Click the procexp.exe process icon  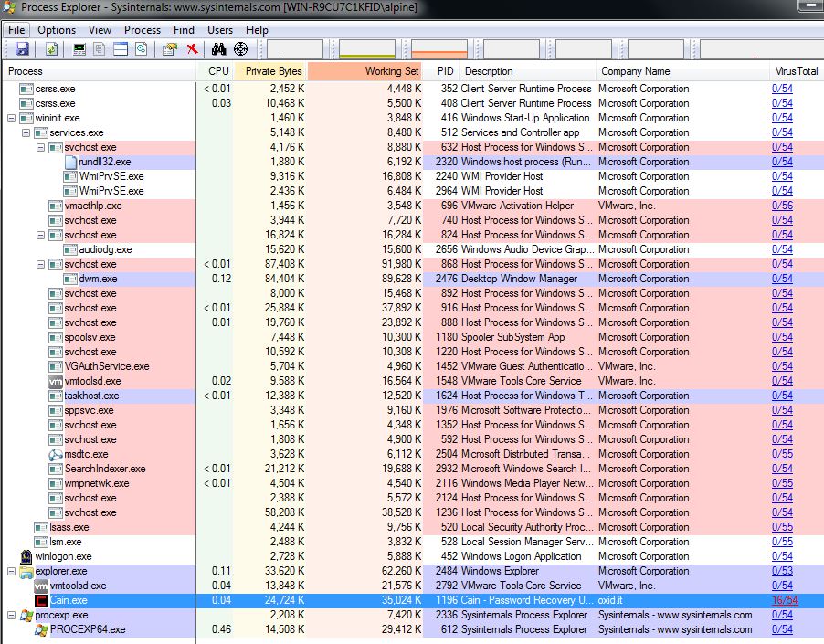26,615
